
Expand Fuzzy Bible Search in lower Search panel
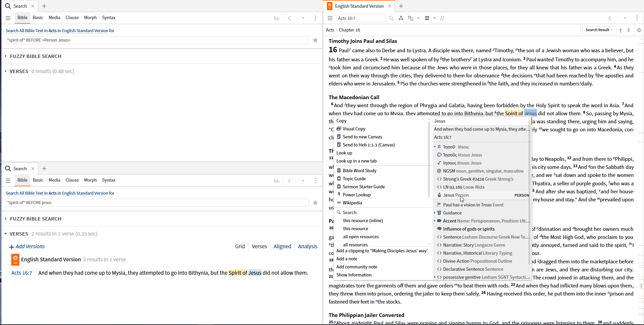pyautogui.click(x=6, y=219)
